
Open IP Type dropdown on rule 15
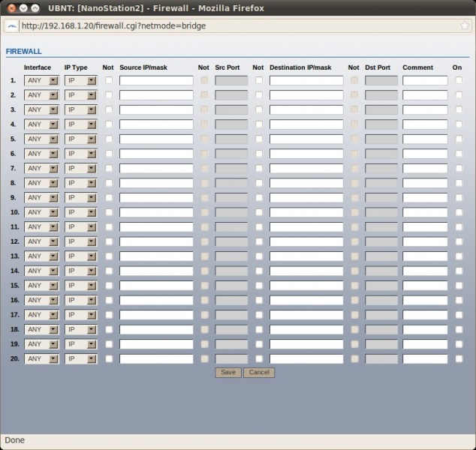coord(81,286)
